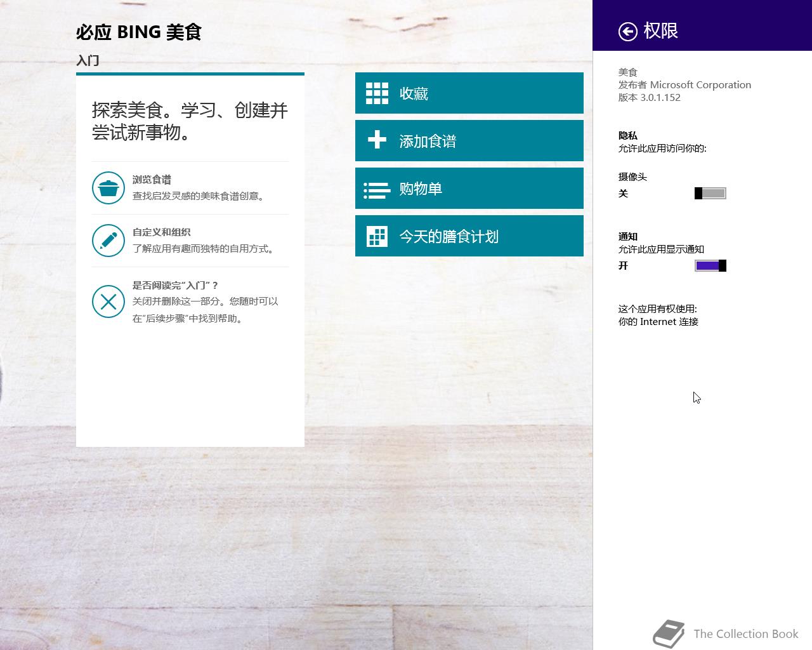812x650 pixels.
Task: Select the 自定义和组织 heading
Action: (x=162, y=232)
